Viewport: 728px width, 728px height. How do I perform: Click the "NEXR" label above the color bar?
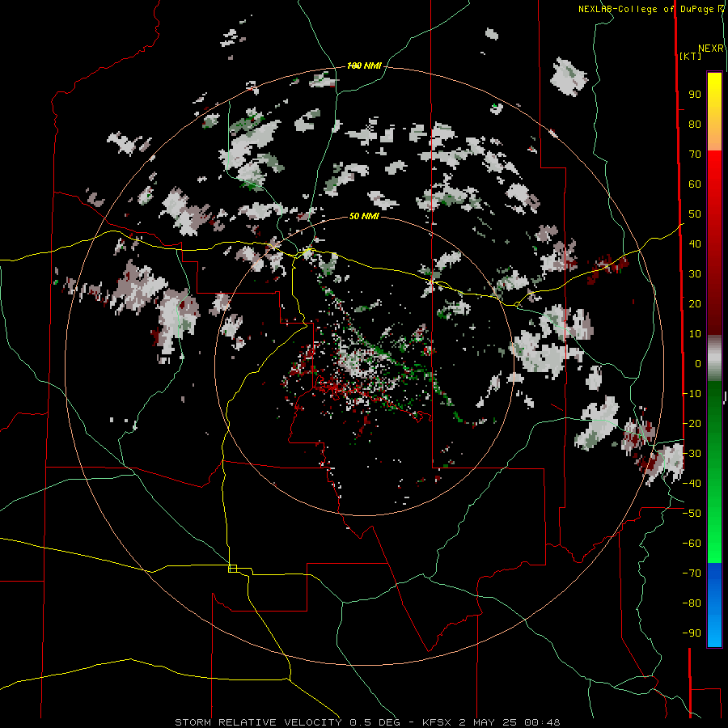[x=711, y=49]
